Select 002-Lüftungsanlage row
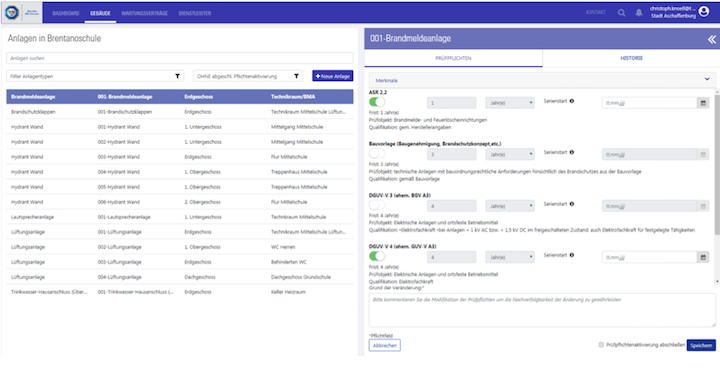Screen dimensions: 720x370 pyautogui.click(x=180, y=247)
